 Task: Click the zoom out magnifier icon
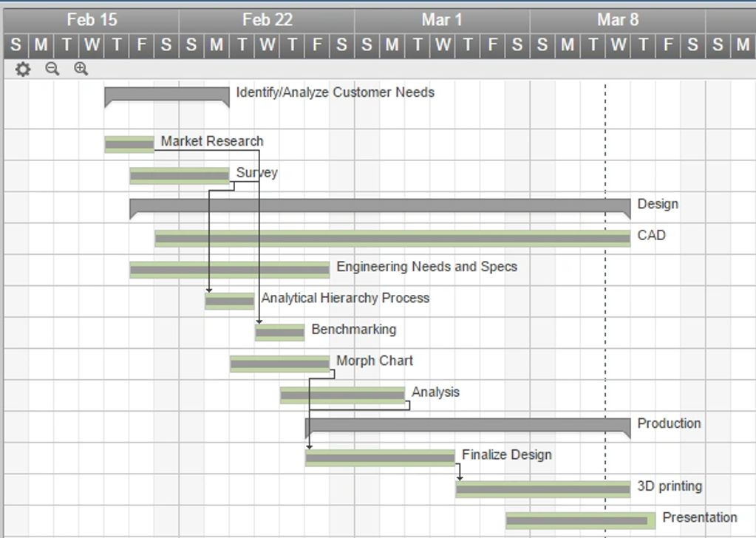(52, 69)
